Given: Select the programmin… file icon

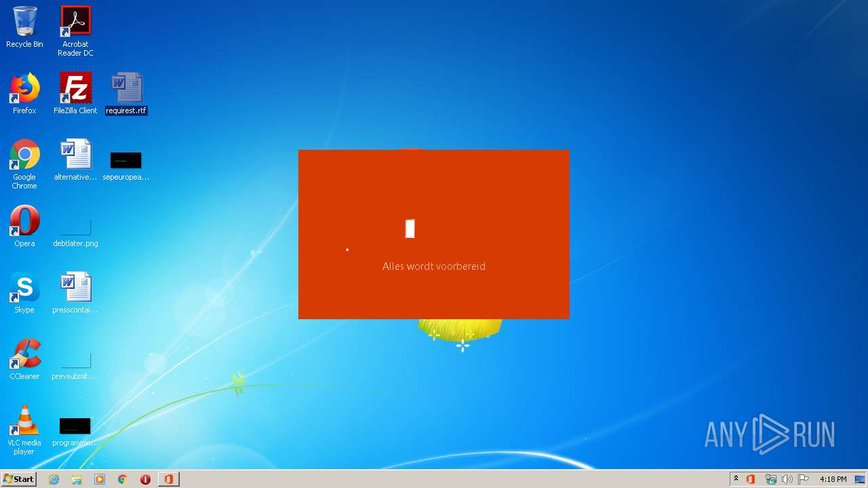Looking at the screenshot, I should click(75, 432).
